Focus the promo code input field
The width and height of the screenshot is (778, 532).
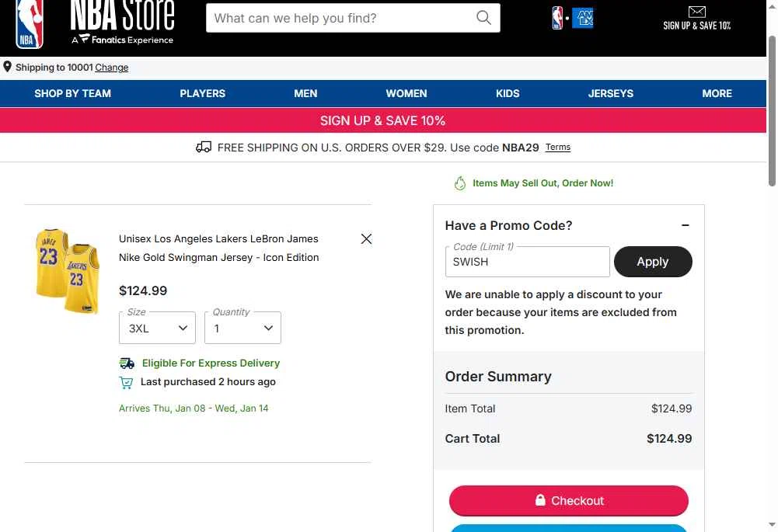528,262
